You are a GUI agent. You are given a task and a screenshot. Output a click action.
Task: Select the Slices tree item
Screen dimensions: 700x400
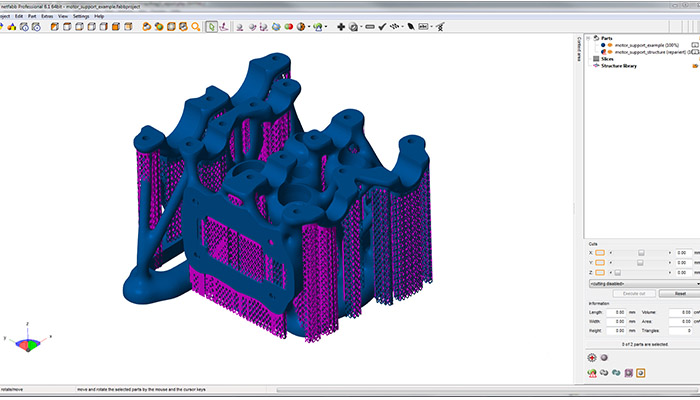(607, 59)
